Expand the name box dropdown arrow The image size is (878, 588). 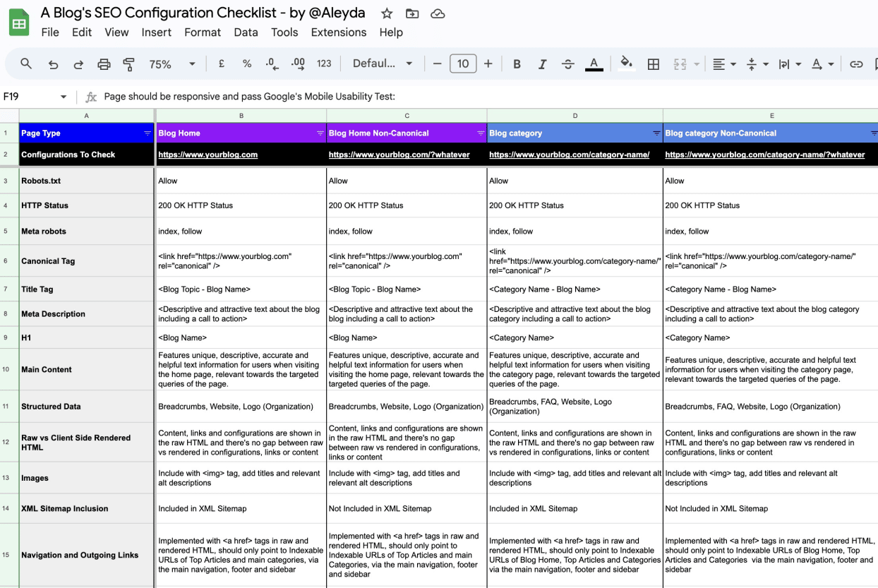coord(64,97)
